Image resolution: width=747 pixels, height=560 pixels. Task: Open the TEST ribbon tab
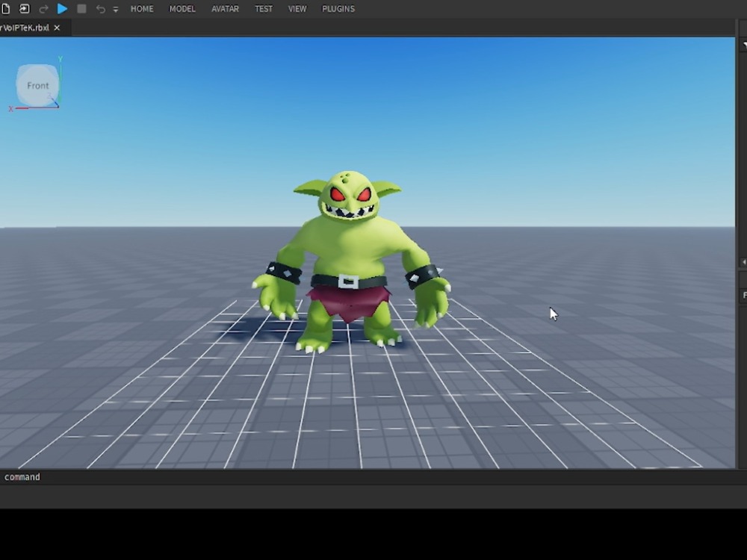(264, 9)
